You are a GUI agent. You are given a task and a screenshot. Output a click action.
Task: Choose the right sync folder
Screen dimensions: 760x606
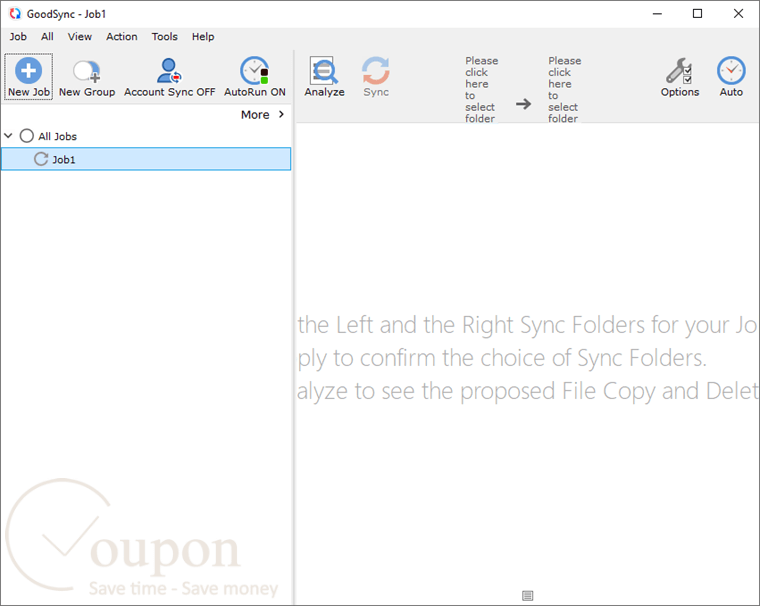coord(565,90)
